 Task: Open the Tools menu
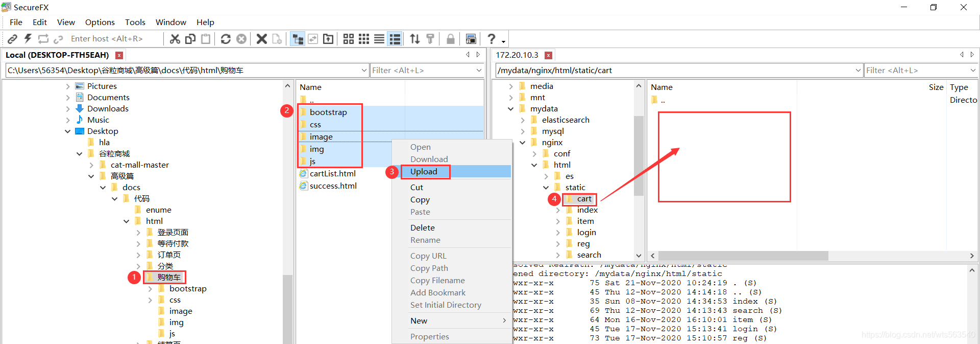pyautogui.click(x=135, y=22)
